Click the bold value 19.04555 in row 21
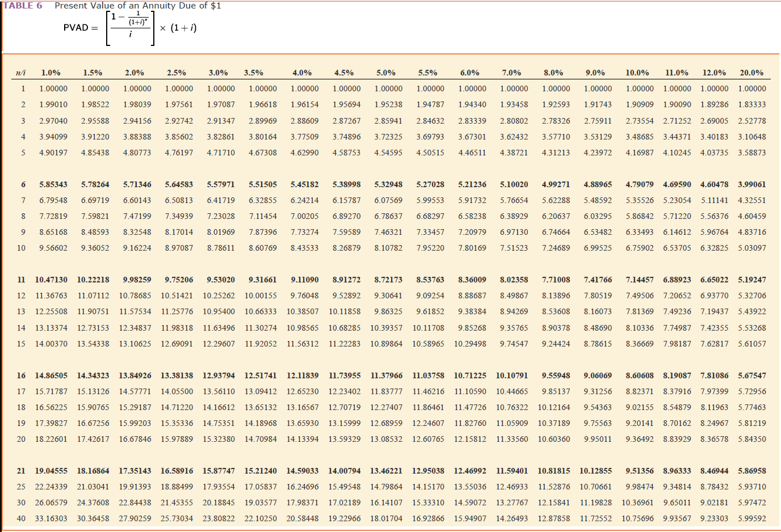The image size is (781, 532). [51, 471]
